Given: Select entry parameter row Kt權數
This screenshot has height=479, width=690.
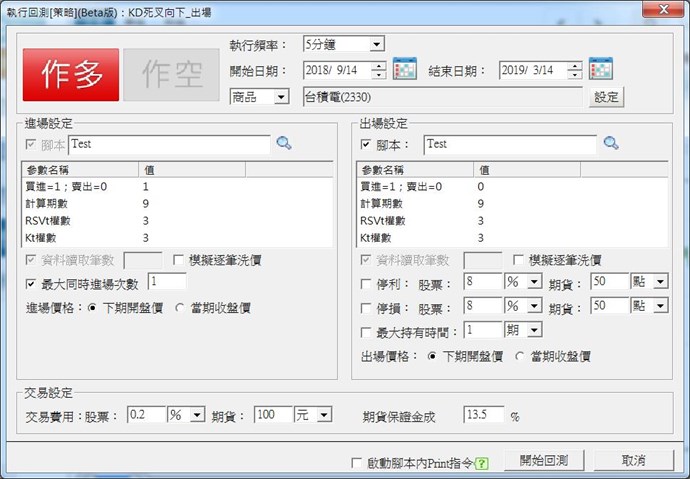Looking at the screenshot, I should 177,238.
